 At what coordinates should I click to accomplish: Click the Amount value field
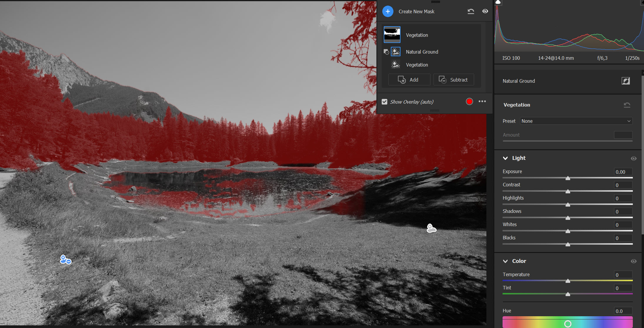pos(623,135)
